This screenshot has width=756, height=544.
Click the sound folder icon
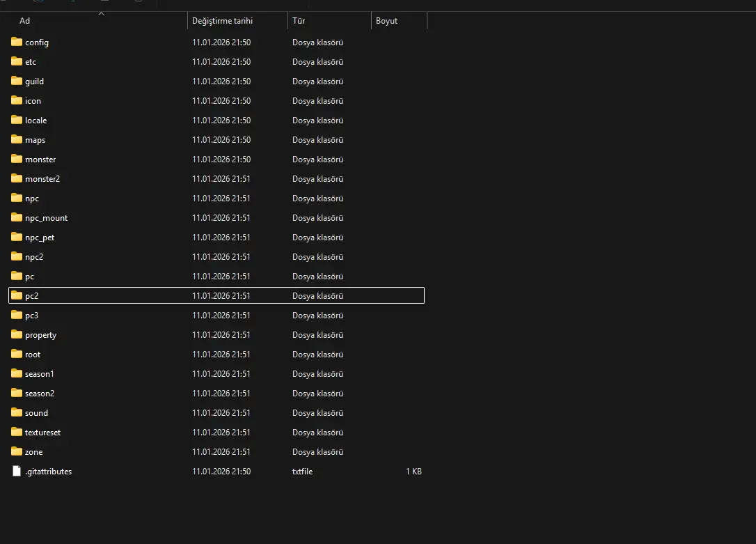[x=17, y=412]
